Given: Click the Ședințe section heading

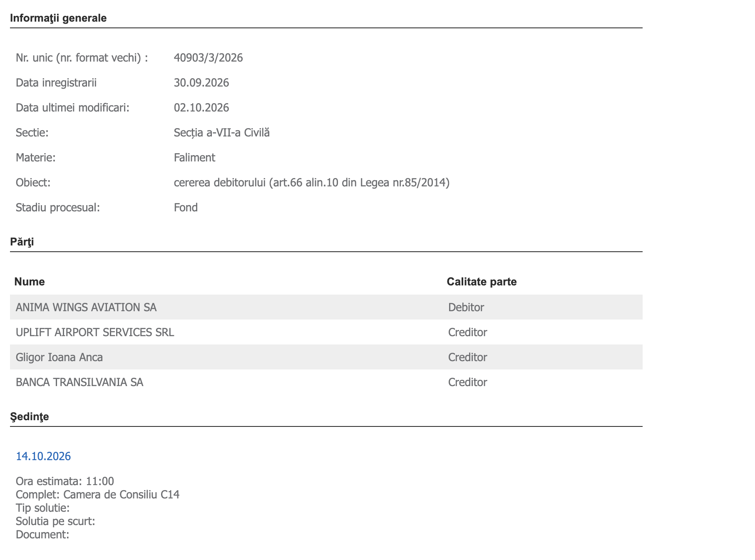Looking at the screenshot, I should tap(30, 416).
